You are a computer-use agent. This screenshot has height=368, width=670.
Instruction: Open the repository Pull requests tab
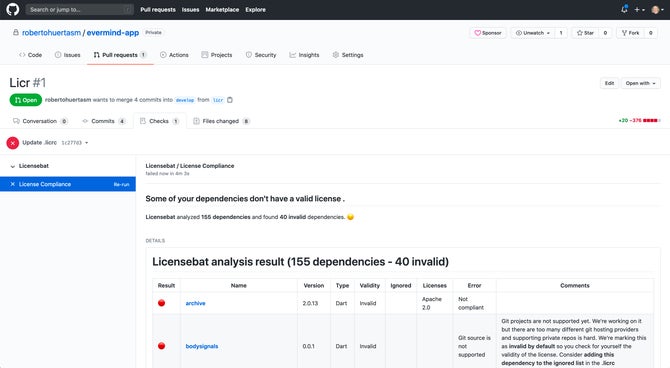pyautogui.click(x=120, y=55)
